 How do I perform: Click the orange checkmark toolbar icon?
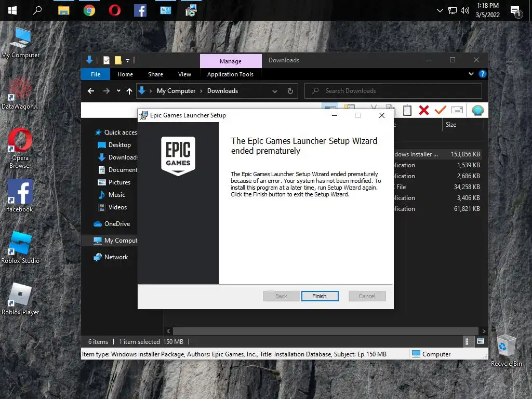pyautogui.click(x=441, y=110)
